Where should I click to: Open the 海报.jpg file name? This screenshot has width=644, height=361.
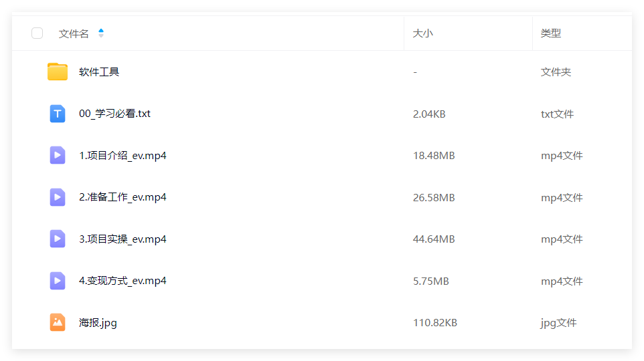point(98,324)
